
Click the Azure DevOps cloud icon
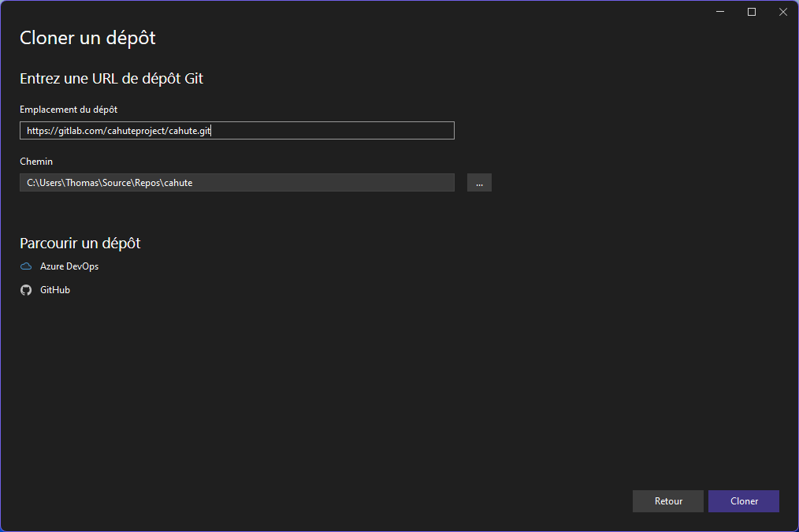click(x=26, y=266)
